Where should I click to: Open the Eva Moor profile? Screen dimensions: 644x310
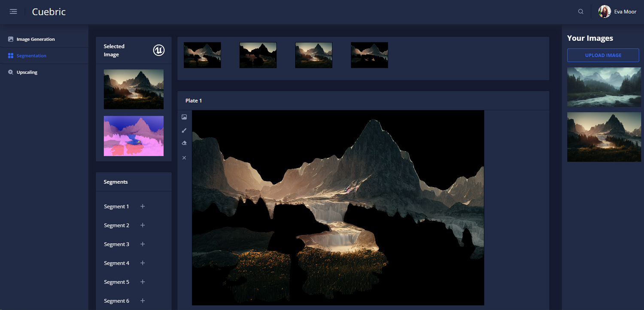coord(617,12)
